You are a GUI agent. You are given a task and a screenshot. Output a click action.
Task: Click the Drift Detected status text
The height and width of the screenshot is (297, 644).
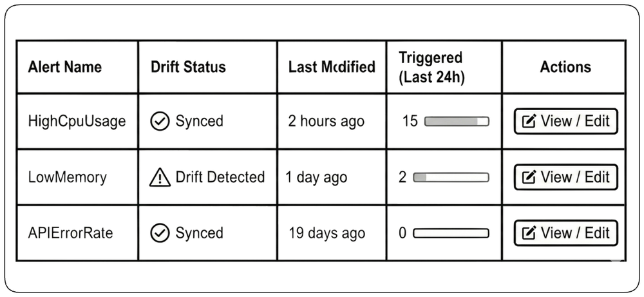(220, 177)
